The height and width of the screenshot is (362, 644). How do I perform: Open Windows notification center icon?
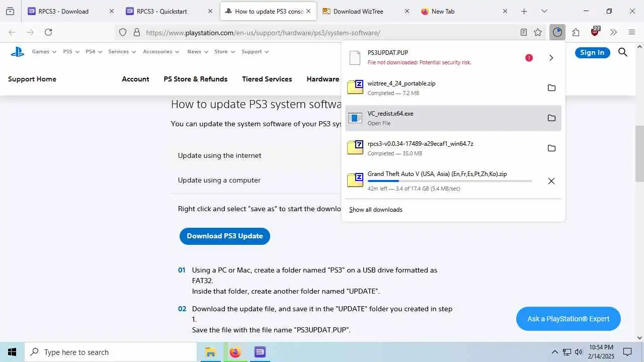[x=627, y=352]
